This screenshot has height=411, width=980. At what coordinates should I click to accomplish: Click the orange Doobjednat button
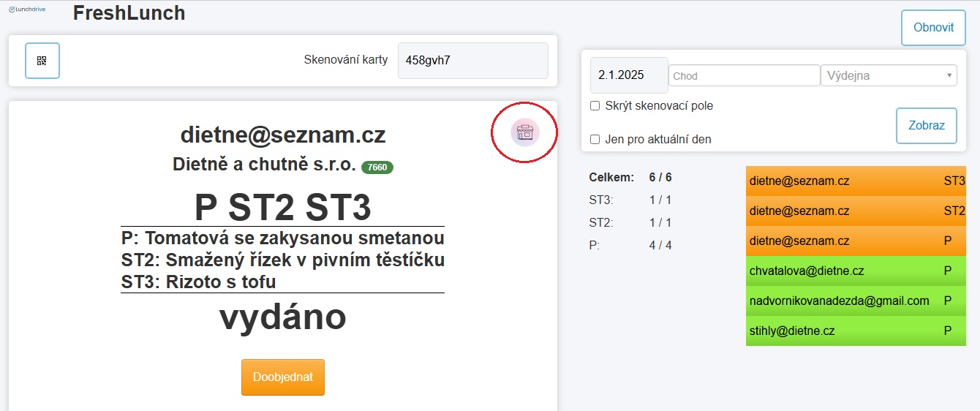point(283,377)
